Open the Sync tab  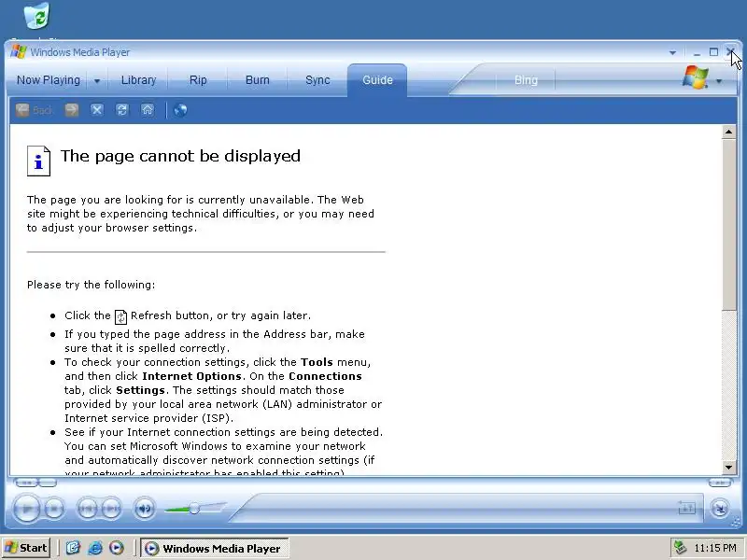click(317, 80)
